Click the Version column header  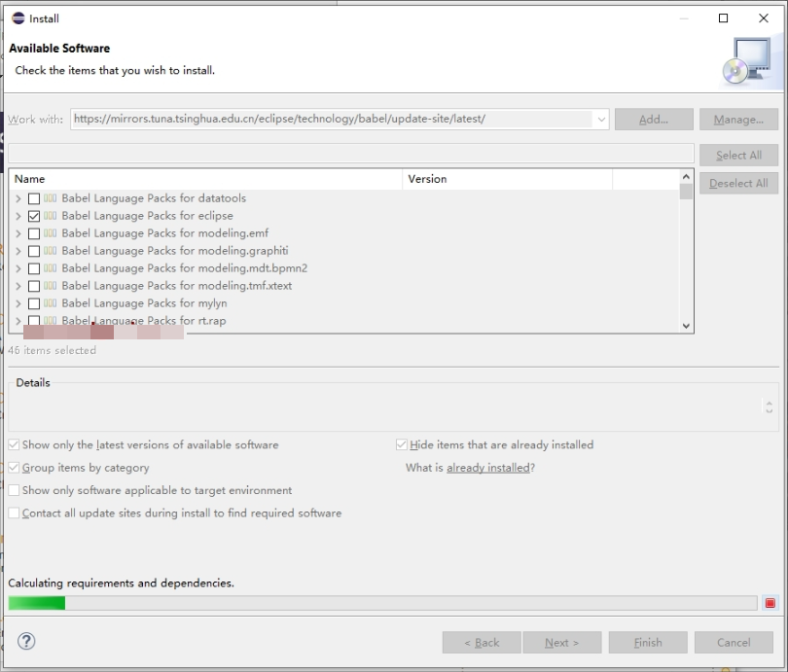click(508, 179)
